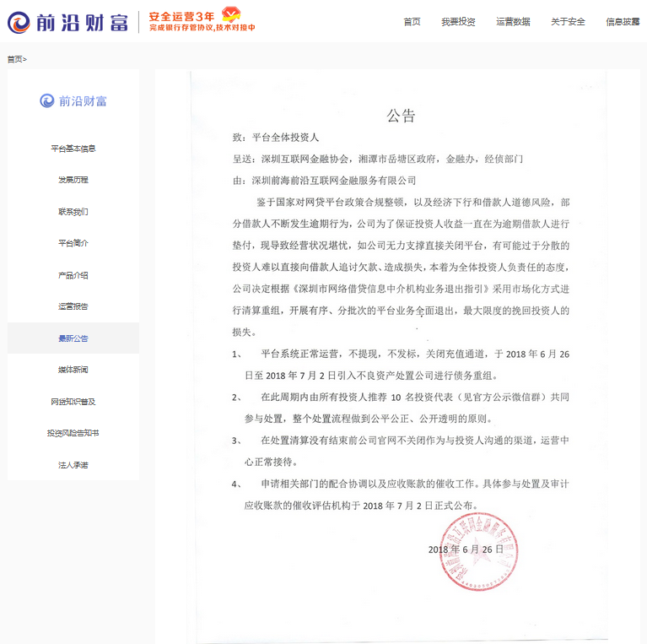View 平台简介 in sidebar
647x644 pixels.
click(x=73, y=243)
